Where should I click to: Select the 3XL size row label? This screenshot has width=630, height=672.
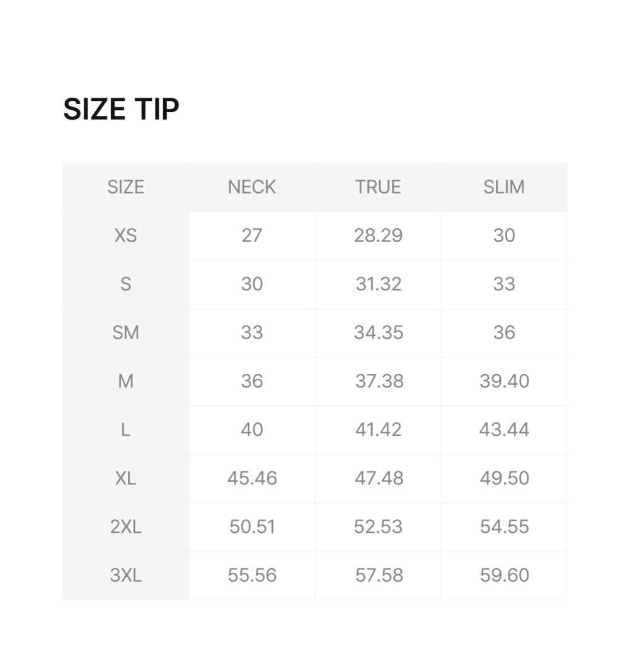(x=125, y=576)
